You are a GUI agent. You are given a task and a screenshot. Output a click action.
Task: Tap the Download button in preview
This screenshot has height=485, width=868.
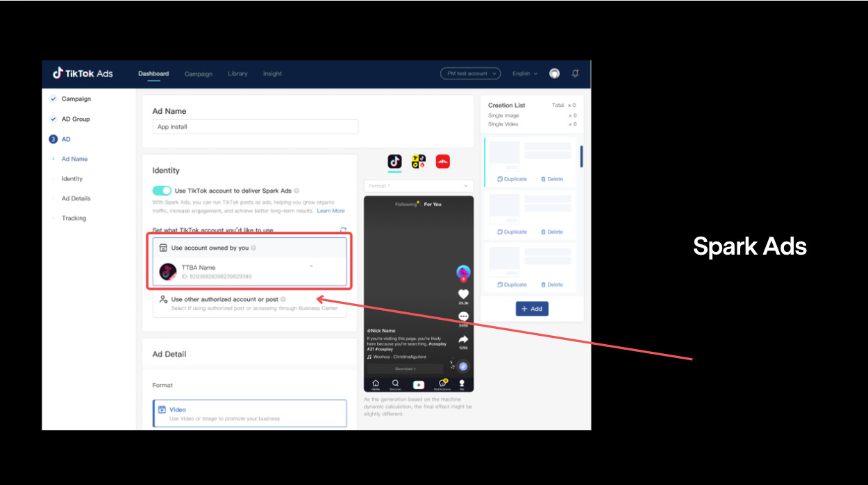click(406, 368)
